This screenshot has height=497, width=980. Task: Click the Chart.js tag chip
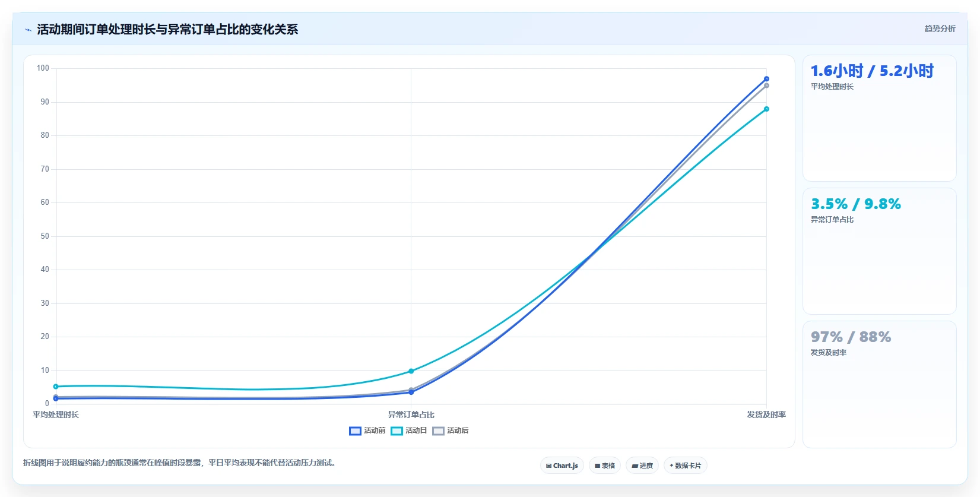tap(562, 466)
